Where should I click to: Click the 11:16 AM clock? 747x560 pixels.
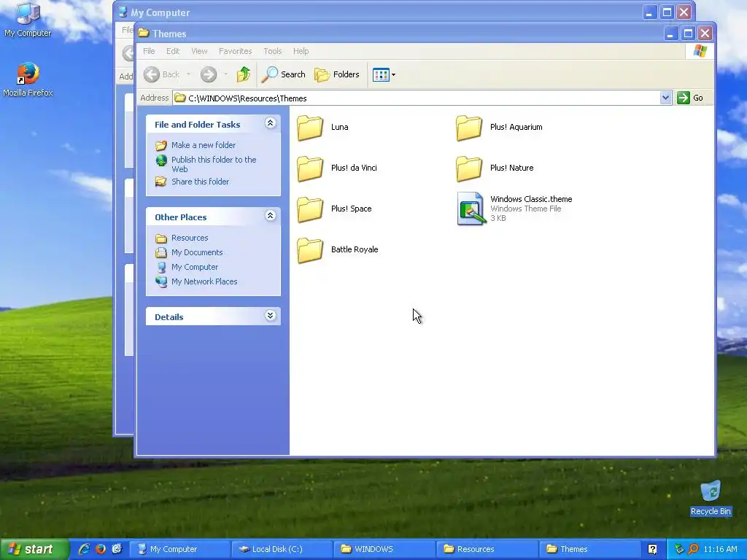click(720, 549)
